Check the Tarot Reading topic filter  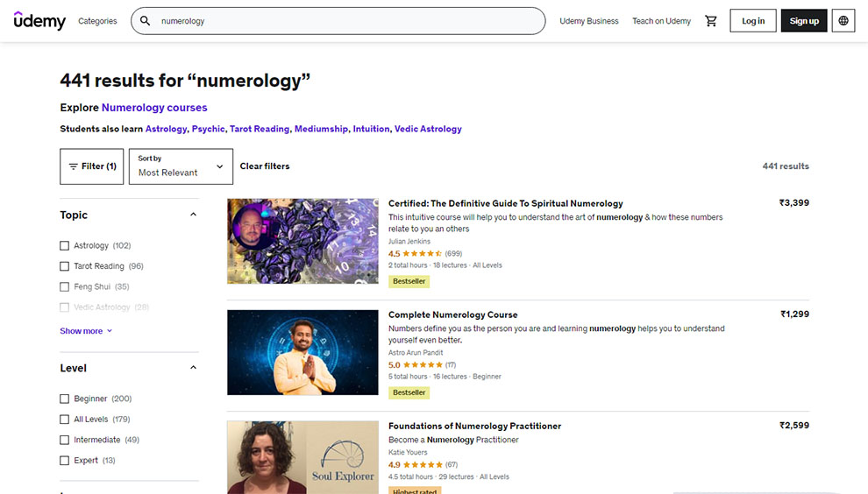[x=64, y=266]
